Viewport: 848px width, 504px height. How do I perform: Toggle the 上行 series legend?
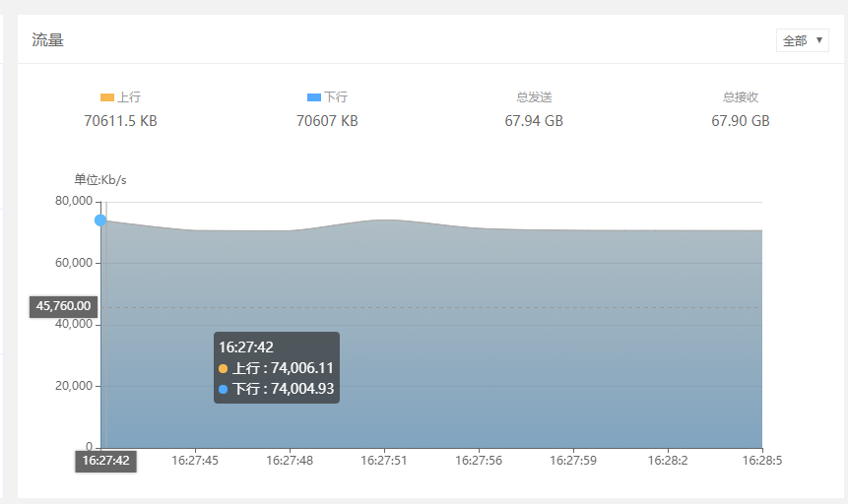[x=120, y=97]
